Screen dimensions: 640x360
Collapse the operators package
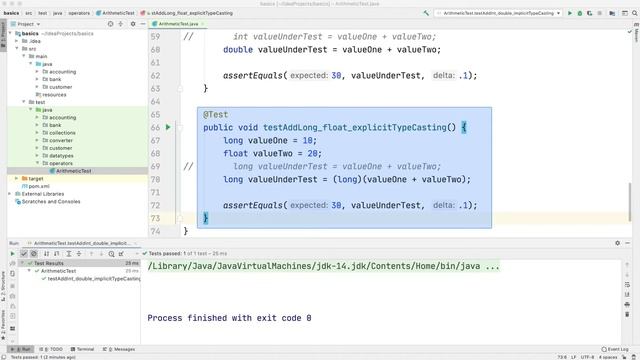(x=37, y=163)
